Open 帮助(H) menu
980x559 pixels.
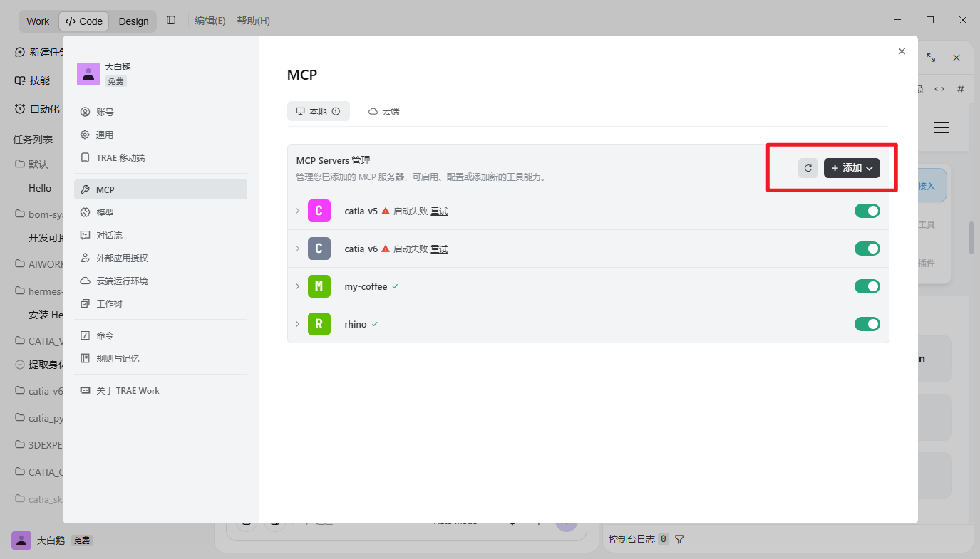click(x=253, y=21)
